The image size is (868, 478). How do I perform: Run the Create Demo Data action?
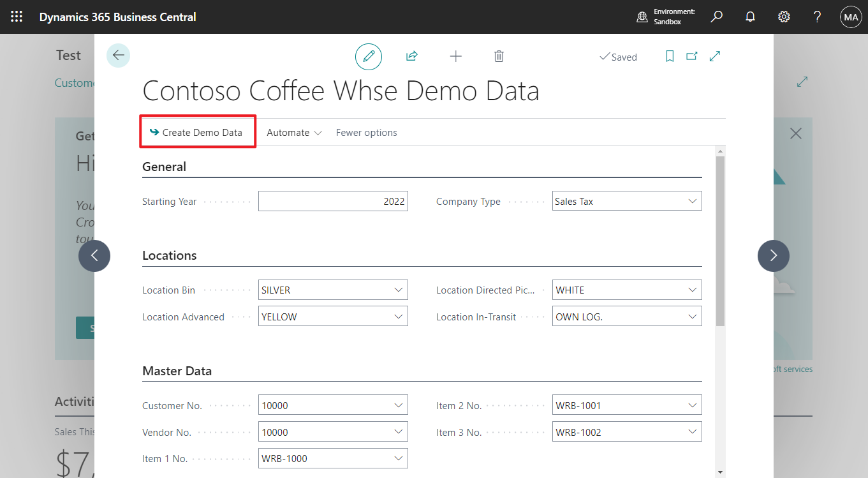tap(197, 131)
